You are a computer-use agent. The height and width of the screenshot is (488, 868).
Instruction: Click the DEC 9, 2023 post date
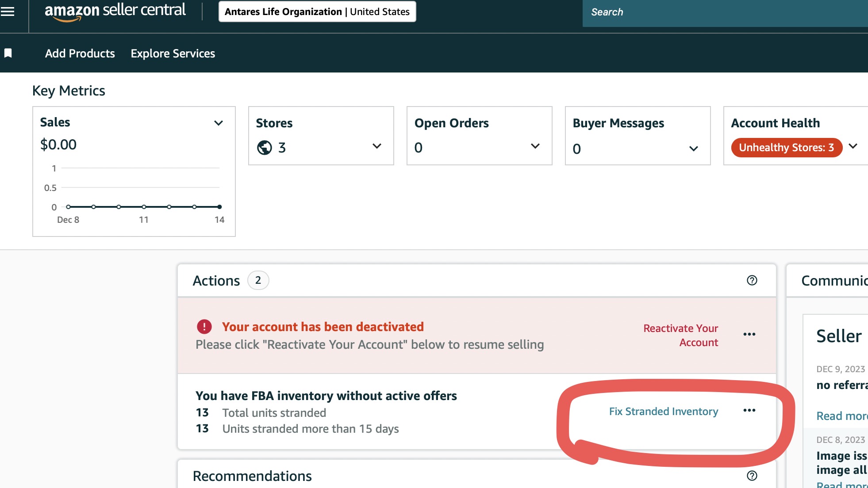pos(841,369)
